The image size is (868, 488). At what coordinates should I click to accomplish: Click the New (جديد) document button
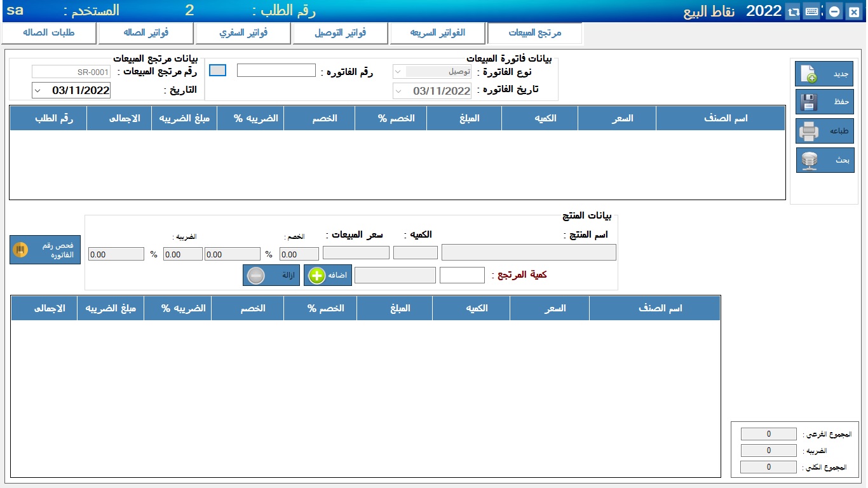[824, 74]
